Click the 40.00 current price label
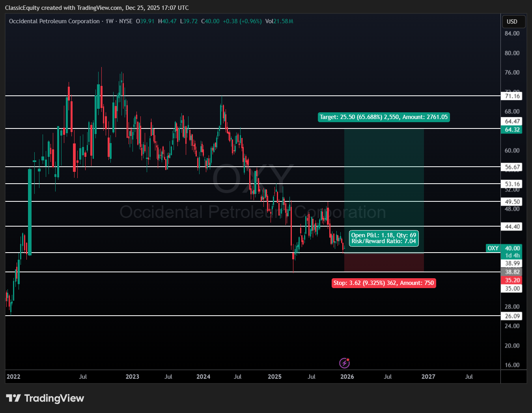Screen dimensions: 532x413 point(512,248)
